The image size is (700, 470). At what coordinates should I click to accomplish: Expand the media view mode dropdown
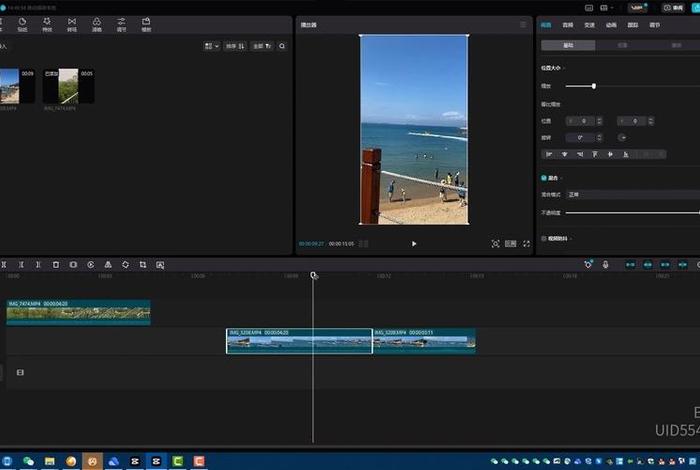(212, 46)
